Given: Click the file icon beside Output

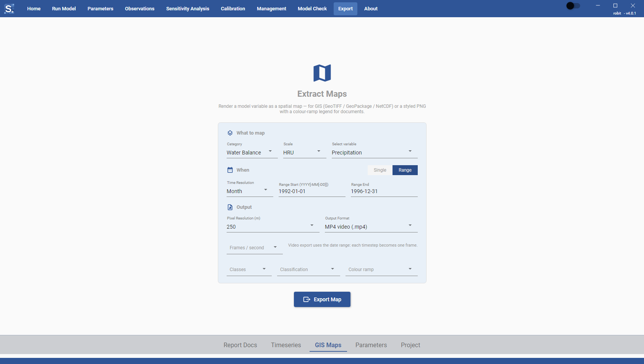Looking at the screenshot, I should point(230,207).
